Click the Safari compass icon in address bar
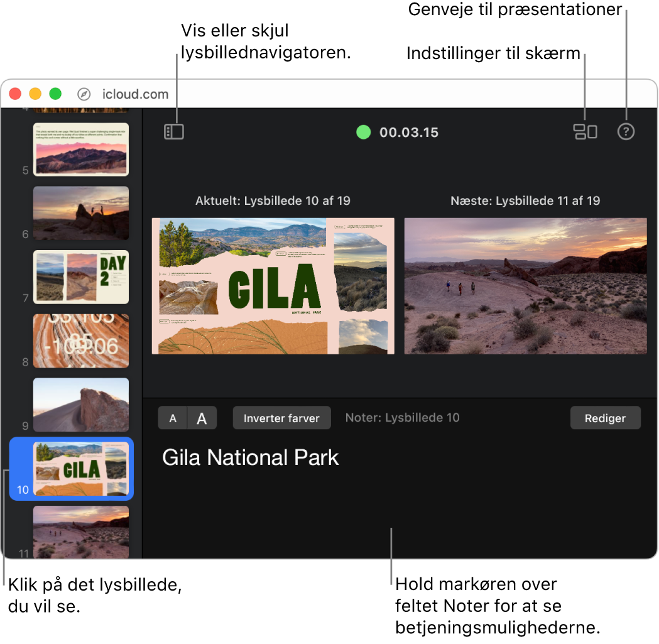This screenshot has width=659, height=644. [84, 94]
